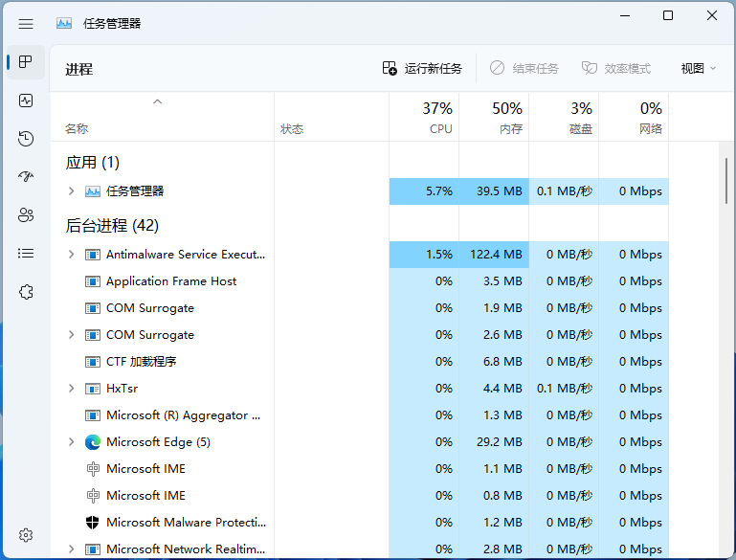The image size is (736, 560).
Task: Expand Microsoft Network Realtime row
Action: click(x=72, y=549)
